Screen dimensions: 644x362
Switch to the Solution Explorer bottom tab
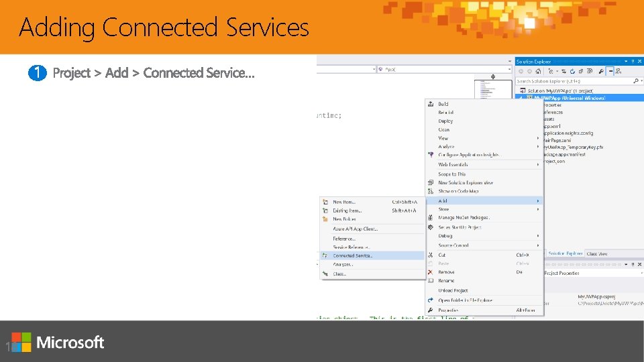[565, 253]
